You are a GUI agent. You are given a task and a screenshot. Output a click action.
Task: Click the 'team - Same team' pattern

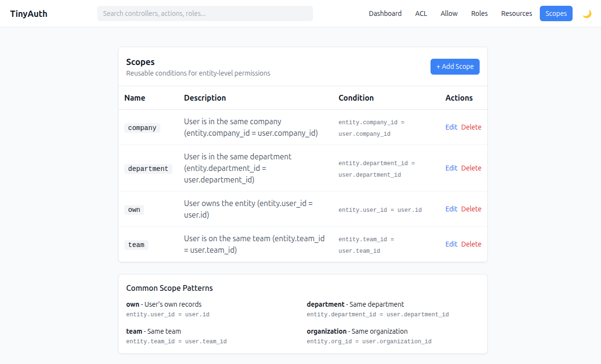point(154,331)
